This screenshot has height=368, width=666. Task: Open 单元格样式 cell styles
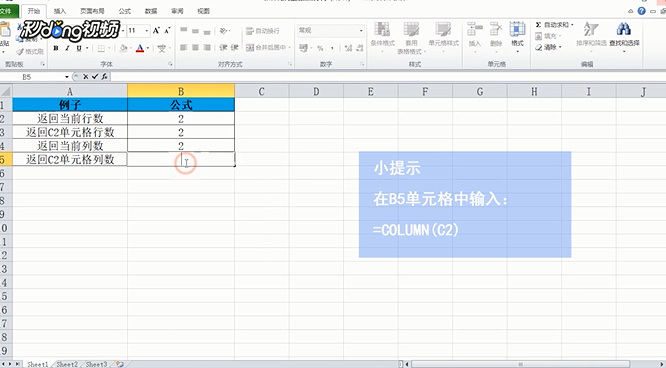pos(443,37)
